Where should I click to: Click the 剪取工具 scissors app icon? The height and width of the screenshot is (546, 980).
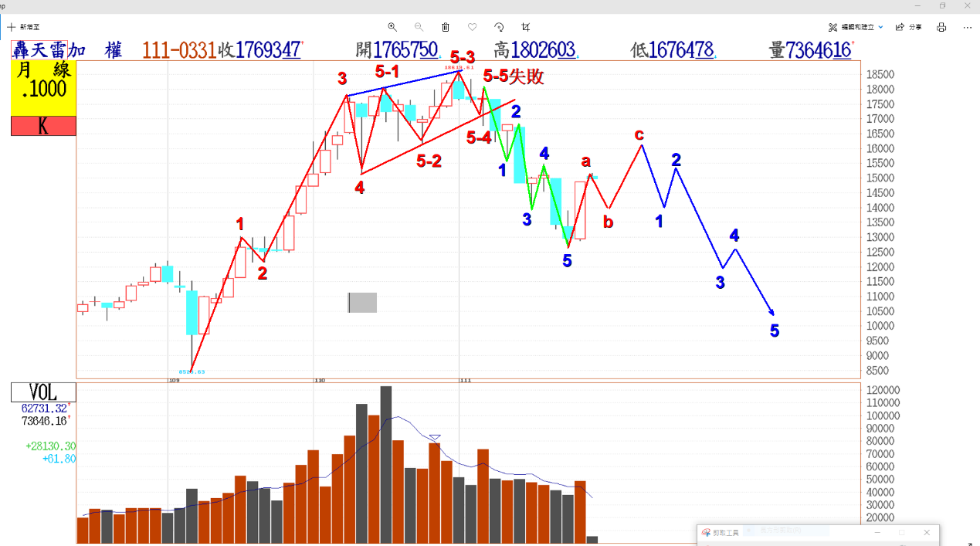[x=706, y=533]
